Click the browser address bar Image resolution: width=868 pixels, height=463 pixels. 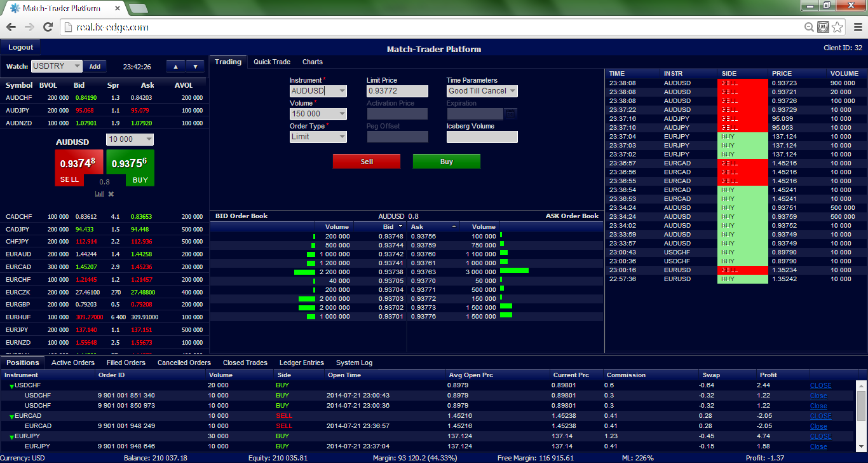point(432,27)
